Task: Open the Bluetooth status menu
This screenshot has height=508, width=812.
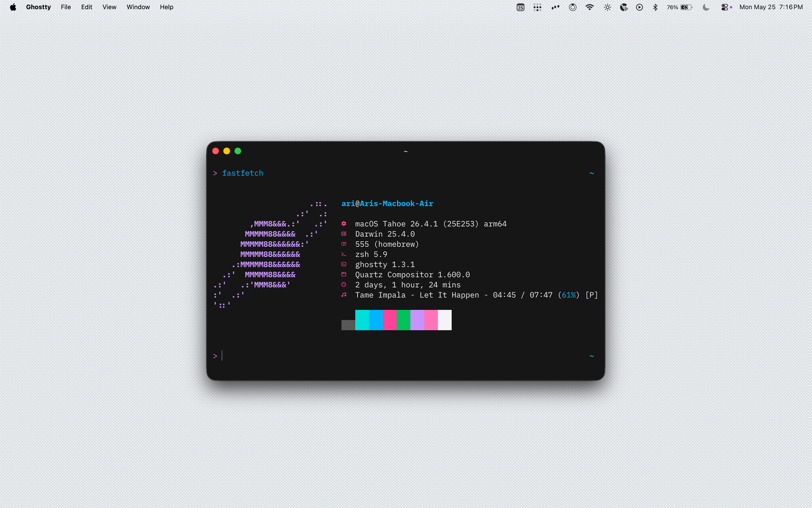Action: (655, 7)
